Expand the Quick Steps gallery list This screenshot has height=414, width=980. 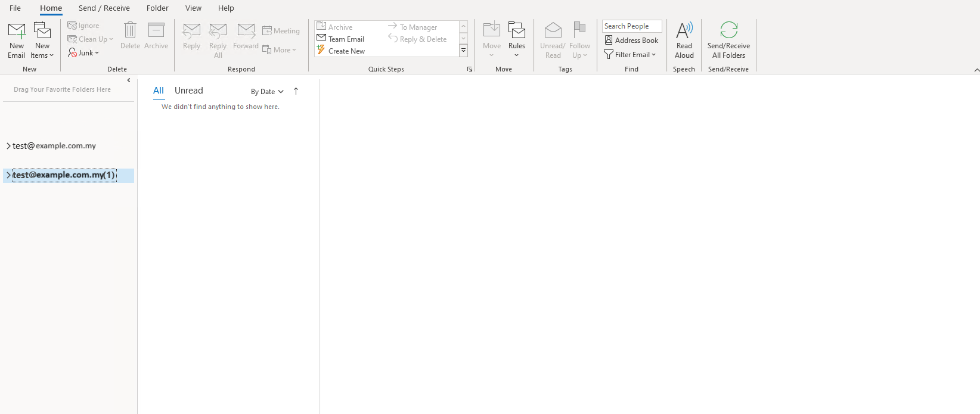coord(463,51)
